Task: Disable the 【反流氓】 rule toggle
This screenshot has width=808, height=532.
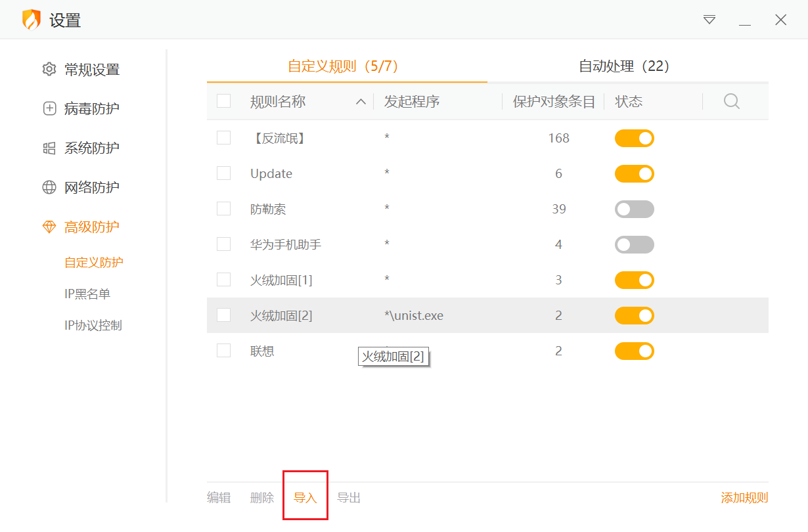Action: click(x=634, y=139)
